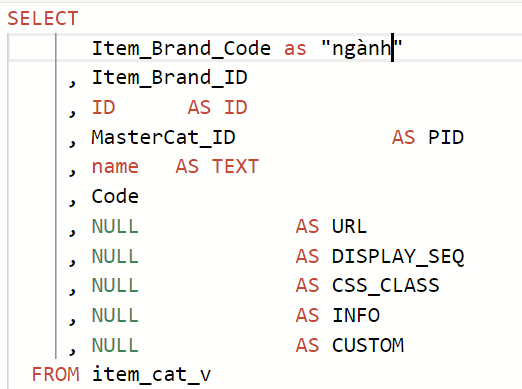The height and width of the screenshot is (389, 522).
Task: Click the MasterCat_ID column name
Action: point(163,137)
